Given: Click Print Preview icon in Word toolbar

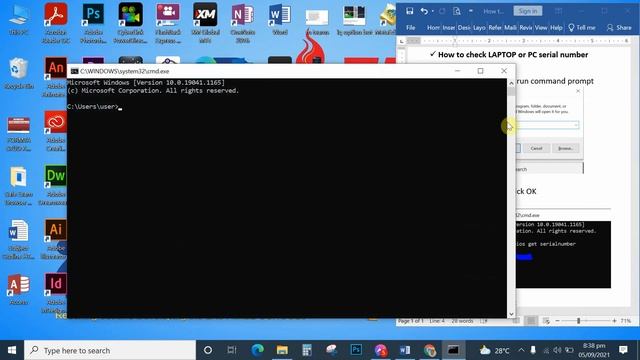Looking at the screenshot, I should [x=457, y=11].
